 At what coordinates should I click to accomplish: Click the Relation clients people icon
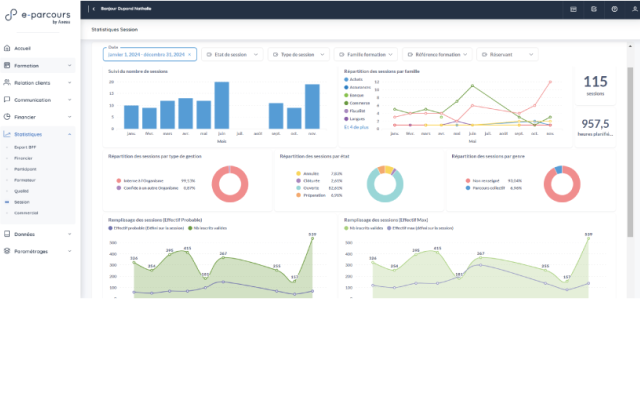pos(7,82)
